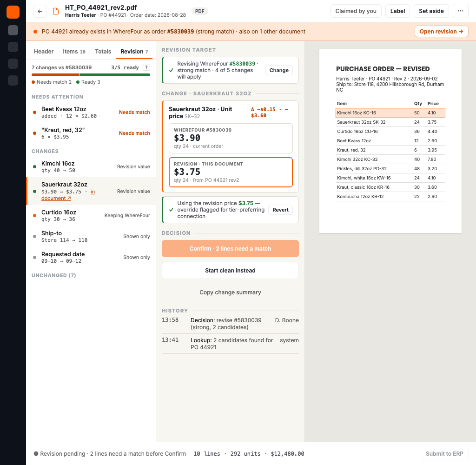The height and width of the screenshot is (465, 476).
Task: Copy change summary
Action: 230,292
